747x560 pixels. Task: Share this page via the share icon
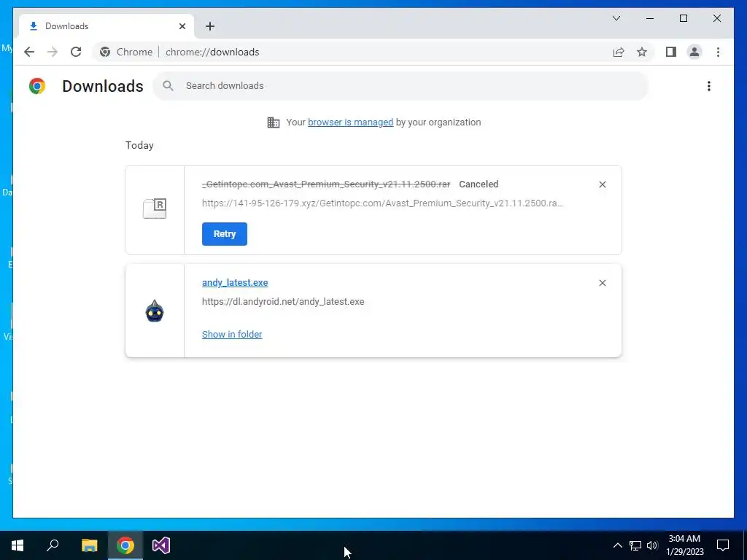tap(619, 52)
